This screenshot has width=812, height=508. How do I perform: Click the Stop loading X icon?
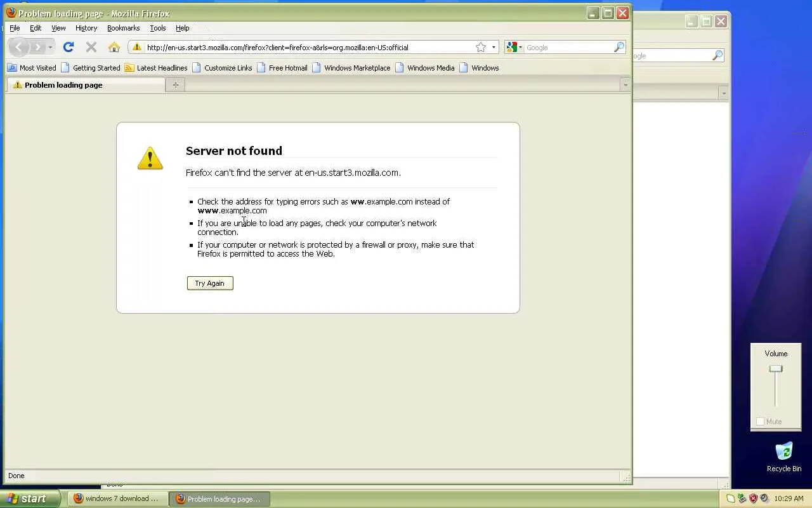[91, 47]
